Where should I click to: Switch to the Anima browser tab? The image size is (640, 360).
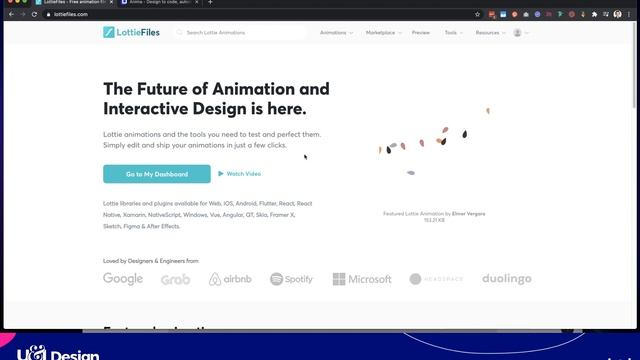[x=159, y=2]
